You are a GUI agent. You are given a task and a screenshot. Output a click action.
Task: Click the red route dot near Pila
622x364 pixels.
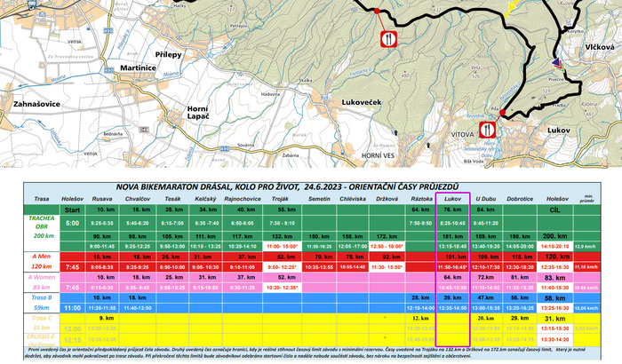pos(503,114)
